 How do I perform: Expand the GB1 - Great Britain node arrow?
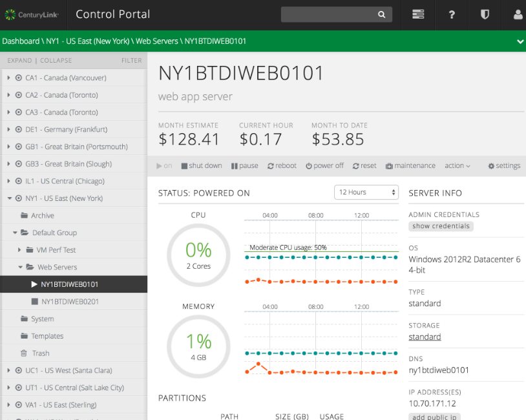[x=8, y=147]
